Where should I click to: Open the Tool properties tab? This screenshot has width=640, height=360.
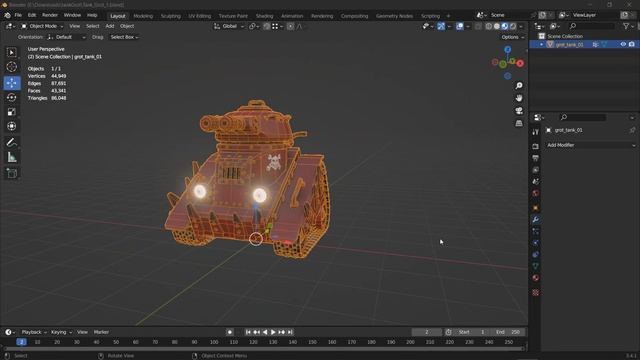(536, 132)
